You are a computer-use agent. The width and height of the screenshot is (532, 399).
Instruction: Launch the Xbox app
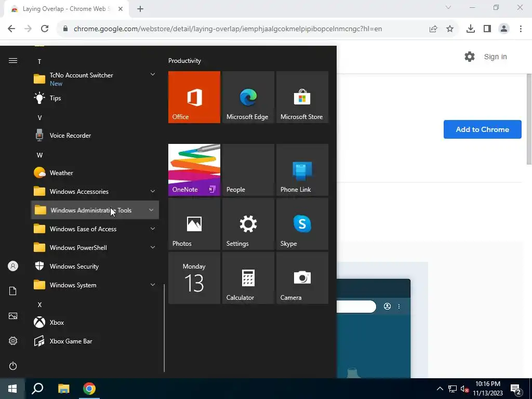pos(95,322)
